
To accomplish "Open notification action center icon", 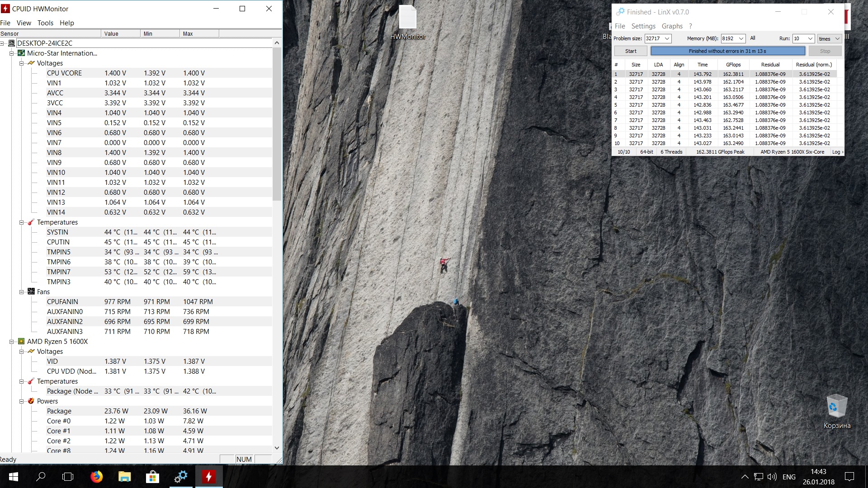I will [x=849, y=477].
